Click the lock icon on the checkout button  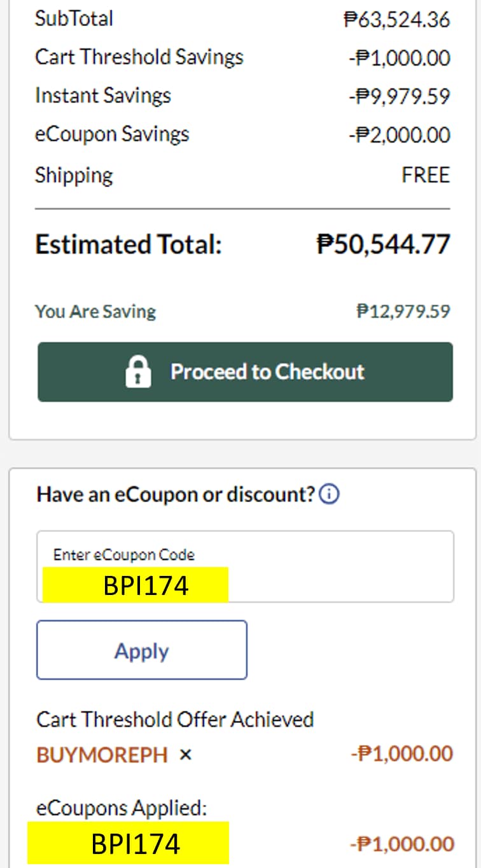(x=139, y=372)
